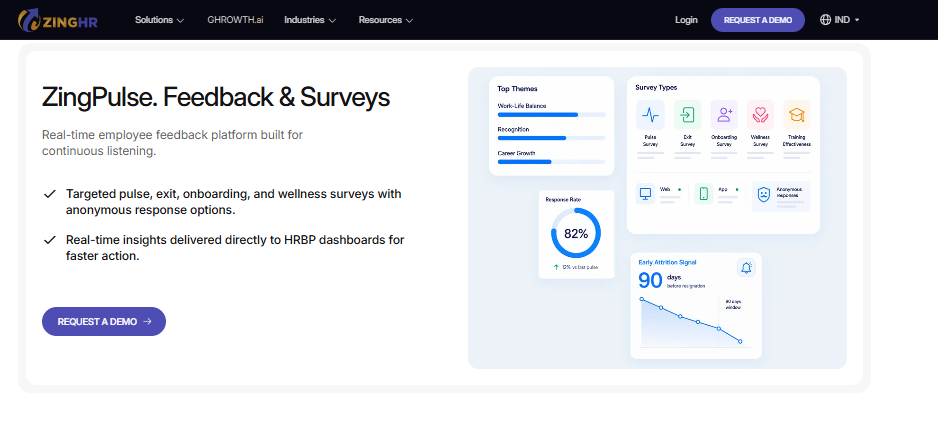Click the Onboarding Survey icon
The width and height of the screenshot is (938, 445).
724,115
